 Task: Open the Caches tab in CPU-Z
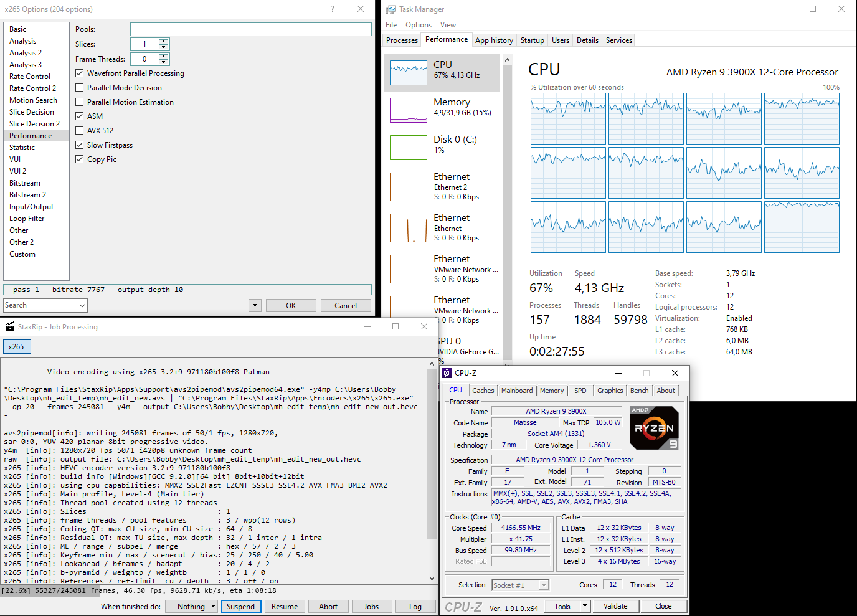pyautogui.click(x=483, y=391)
